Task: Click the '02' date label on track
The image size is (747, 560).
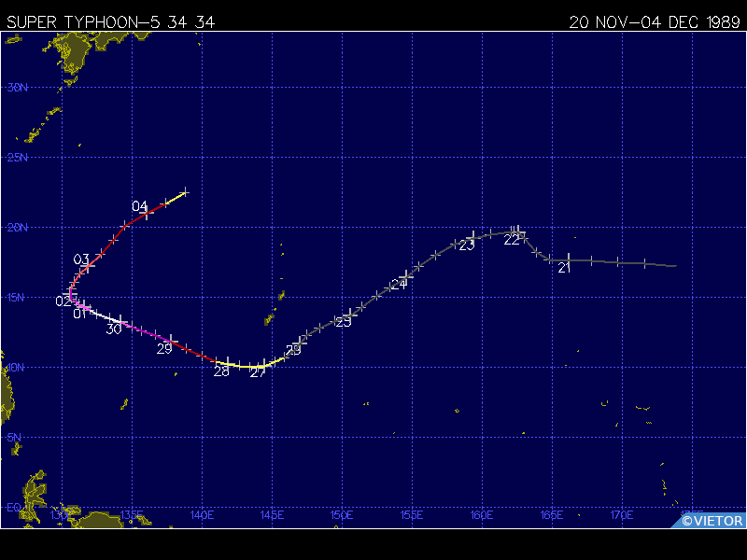Action: [63, 301]
